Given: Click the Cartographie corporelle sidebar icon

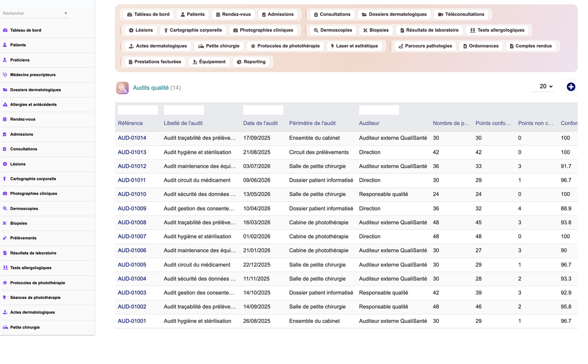Looking at the screenshot, I should pyautogui.click(x=5, y=179).
